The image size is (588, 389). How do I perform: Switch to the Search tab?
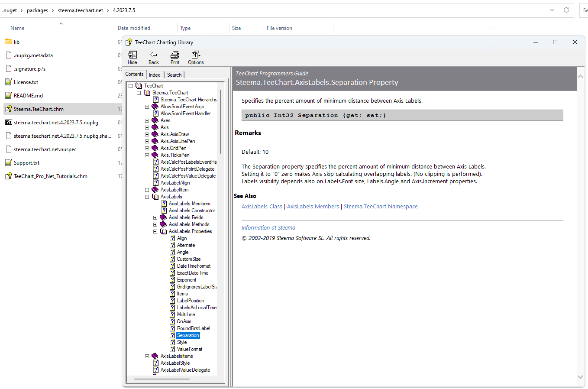click(x=174, y=75)
